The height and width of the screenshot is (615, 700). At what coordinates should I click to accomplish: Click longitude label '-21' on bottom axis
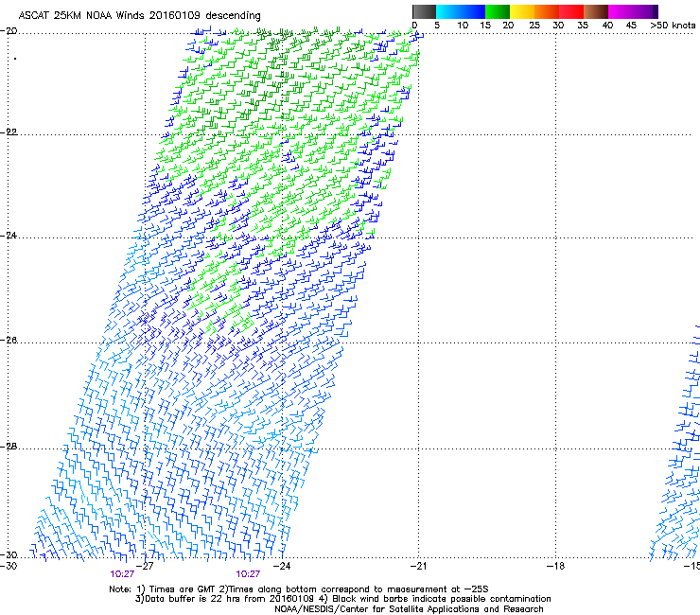[418, 566]
